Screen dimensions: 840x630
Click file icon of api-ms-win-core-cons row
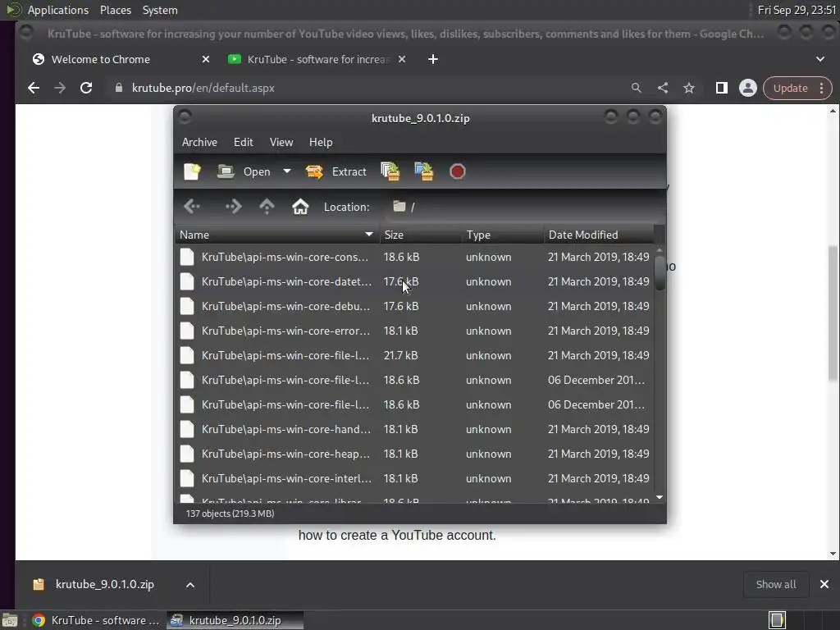(187, 257)
